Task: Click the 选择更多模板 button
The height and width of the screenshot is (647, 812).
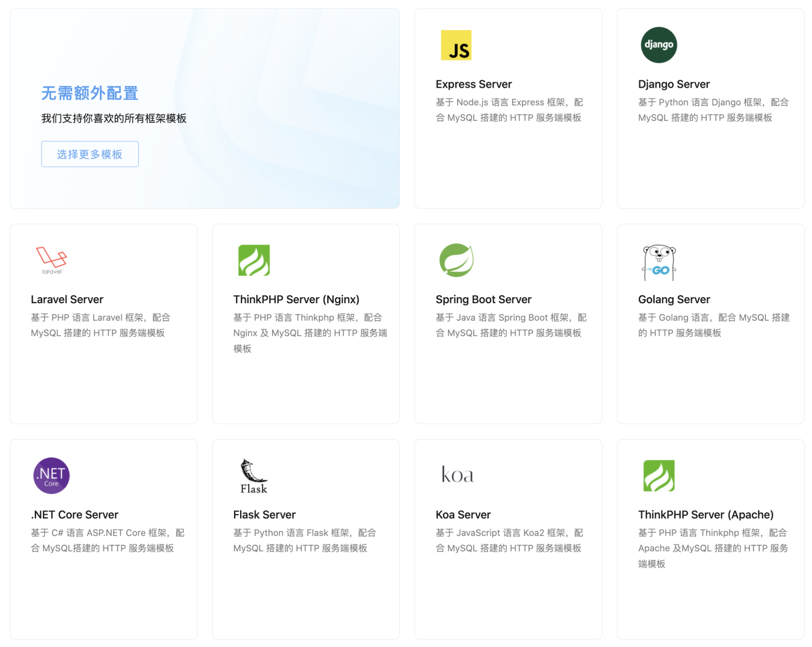Action: point(90,154)
